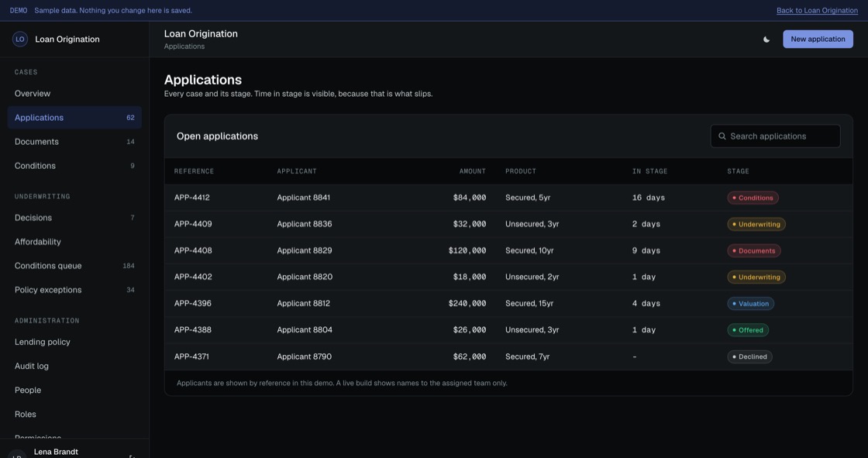Click the search magnifier icon
Screen dimensions: 868x458
tap(722, 136)
